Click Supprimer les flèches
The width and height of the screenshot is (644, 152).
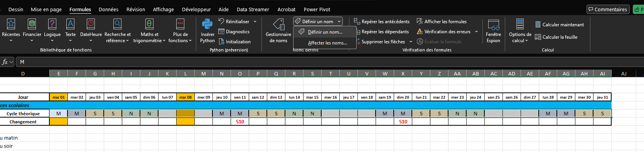379,42
